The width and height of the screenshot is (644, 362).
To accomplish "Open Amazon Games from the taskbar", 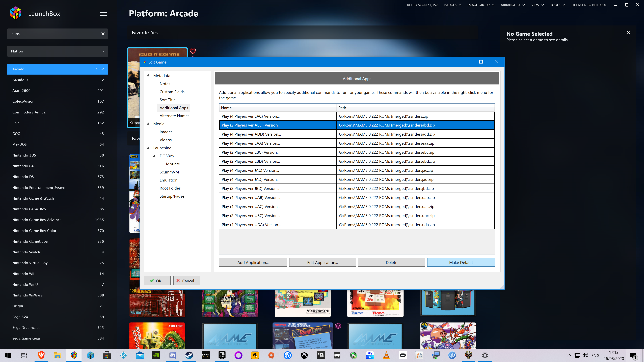I will [205, 355].
